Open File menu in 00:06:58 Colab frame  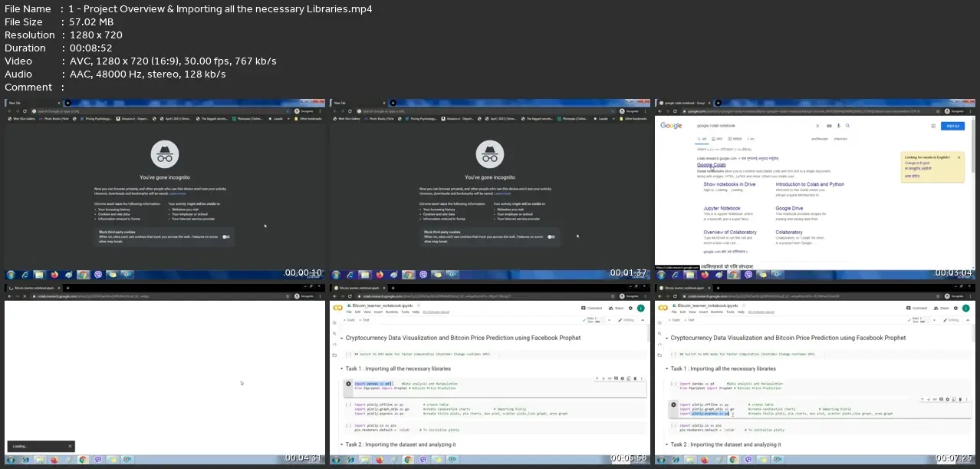tap(349, 312)
